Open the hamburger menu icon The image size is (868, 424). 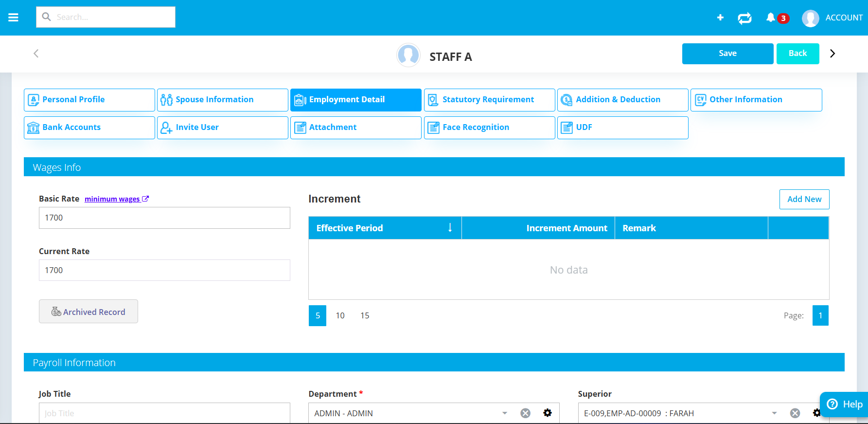point(13,18)
